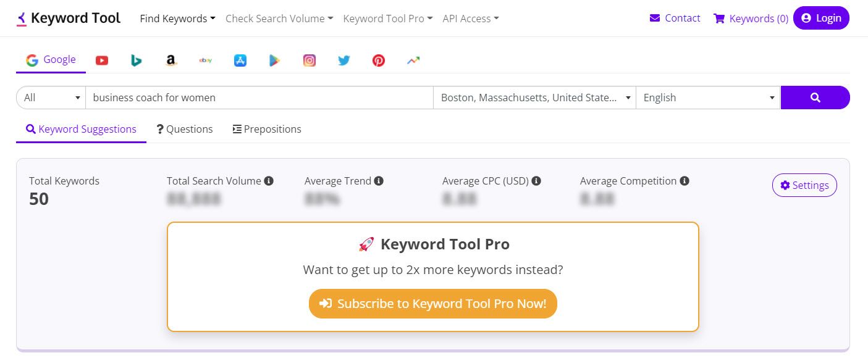Switch to the Prepositions tab
The width and height of the screenshot is (868, 358).
tap(267, 129)
